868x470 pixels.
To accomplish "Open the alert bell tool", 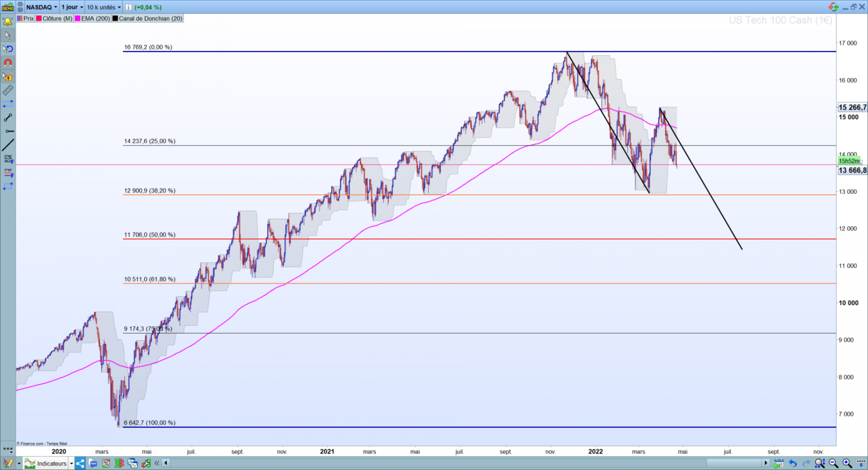I will (x=8, y=21).
